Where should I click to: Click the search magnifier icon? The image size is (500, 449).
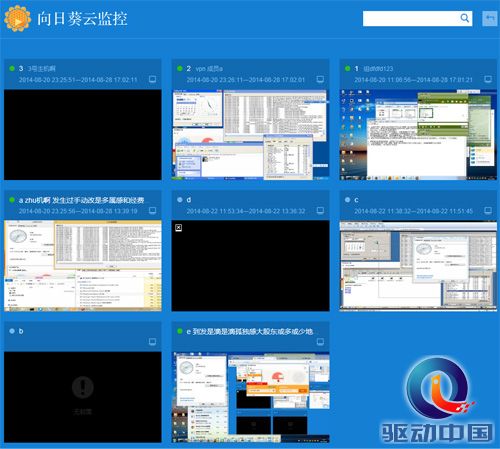point(465,18)
